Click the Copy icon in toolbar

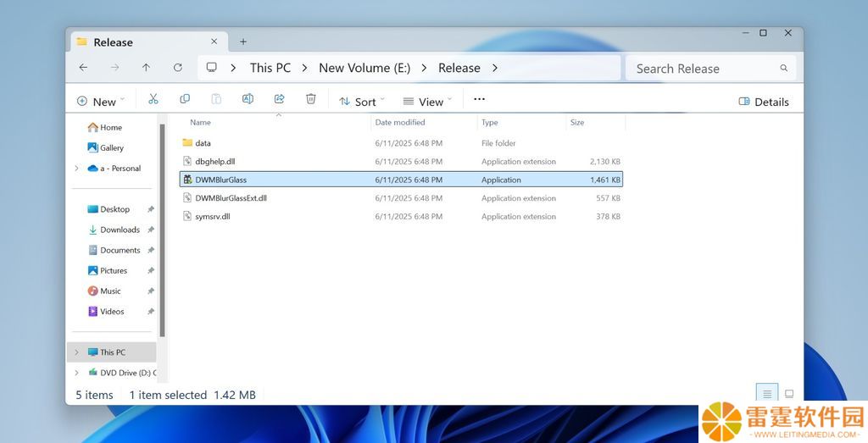pyautogui.click(x=185, y=99)
